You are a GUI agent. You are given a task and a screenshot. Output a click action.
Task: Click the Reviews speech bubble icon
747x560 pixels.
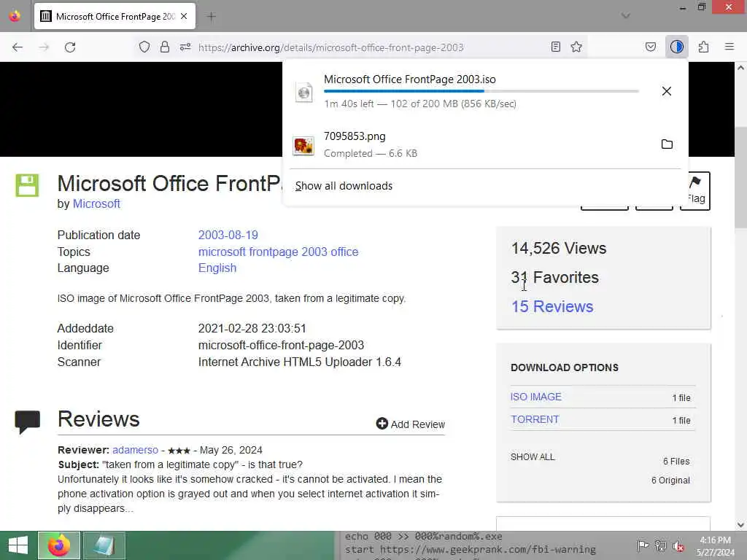pos(27,421)
